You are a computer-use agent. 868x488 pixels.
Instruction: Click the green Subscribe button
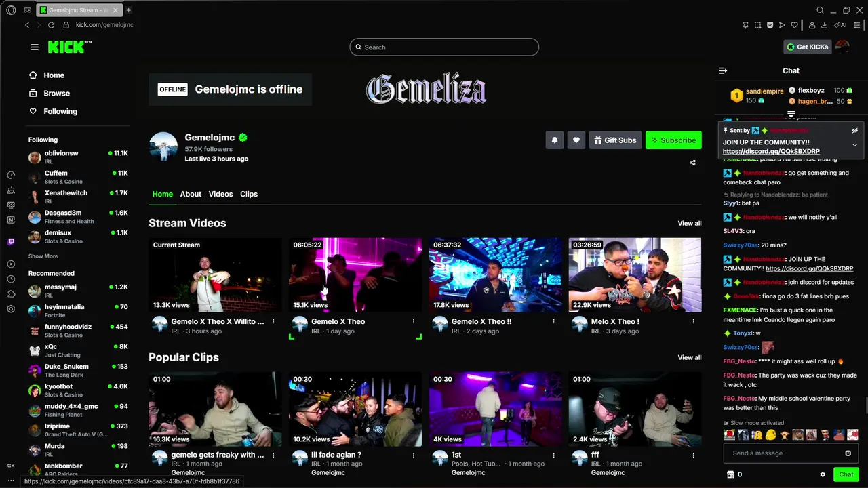pos(673,140)
